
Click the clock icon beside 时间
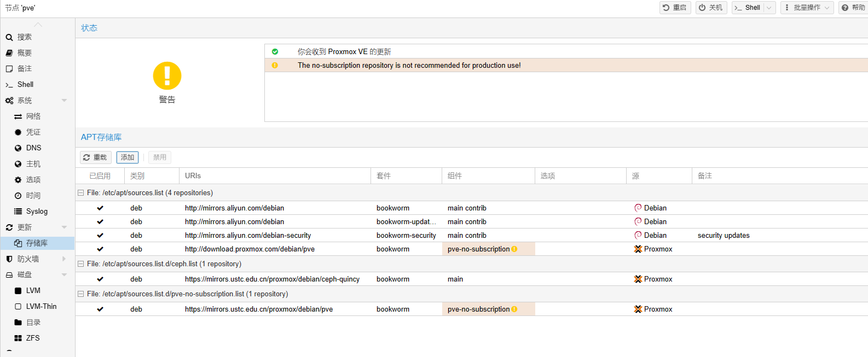tap(18, 196)
